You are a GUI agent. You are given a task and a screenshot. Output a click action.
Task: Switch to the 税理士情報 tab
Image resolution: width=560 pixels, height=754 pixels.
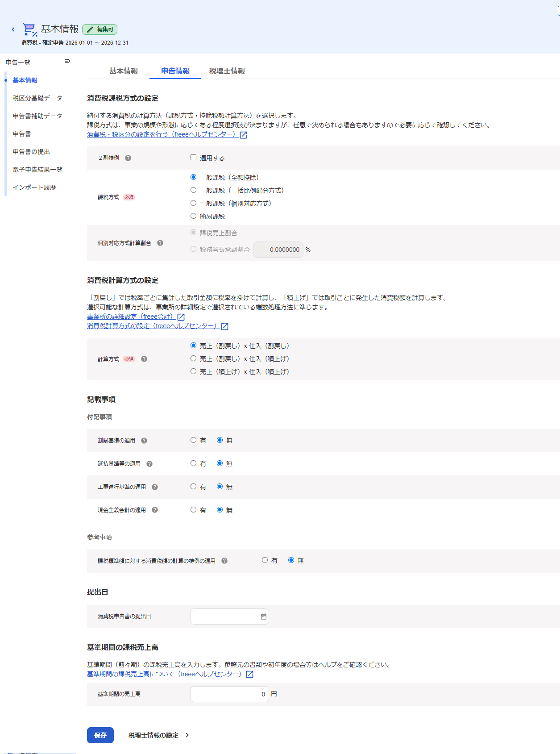227,71
